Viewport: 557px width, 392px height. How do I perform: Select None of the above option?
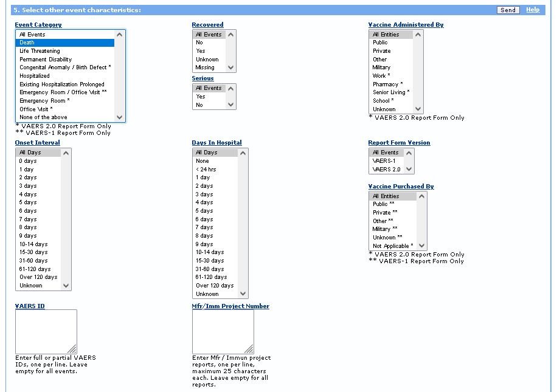pos(65,117)
